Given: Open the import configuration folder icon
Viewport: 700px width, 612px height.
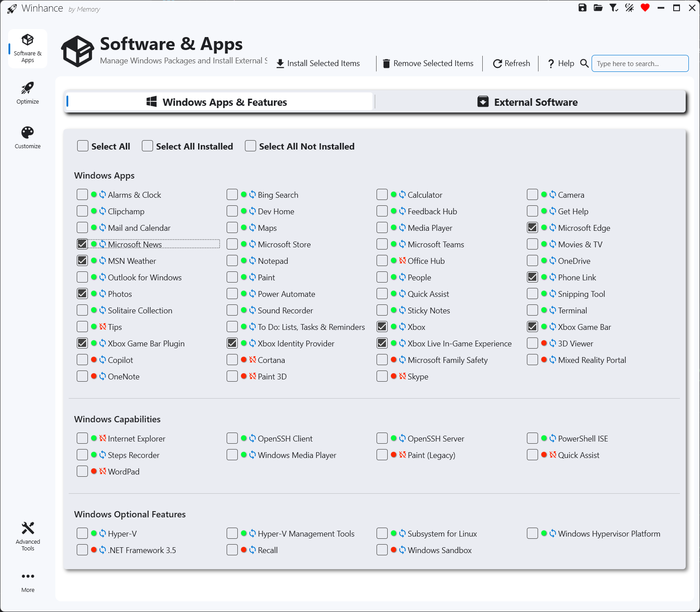Looking at the screenshot, I should (598, 8).
